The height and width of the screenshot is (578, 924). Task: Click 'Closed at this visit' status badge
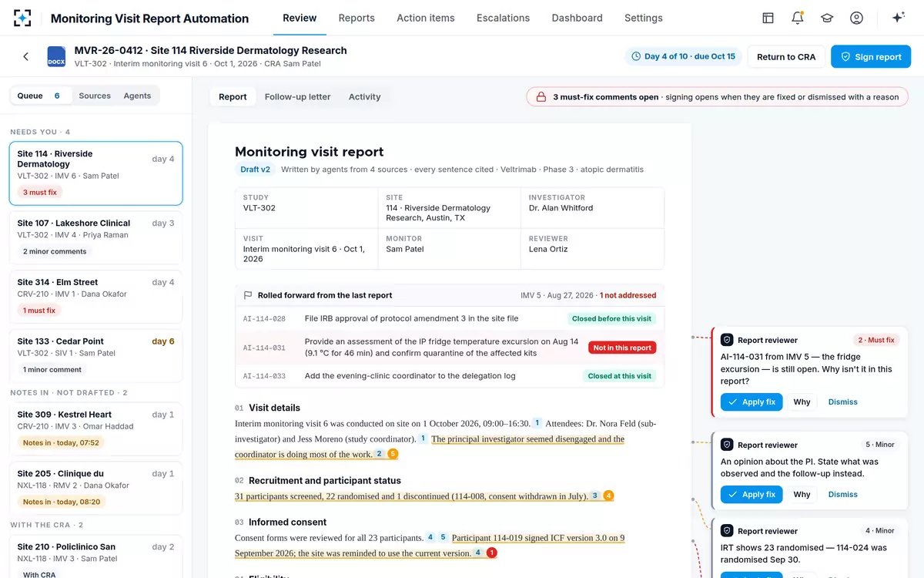[620, 376]
